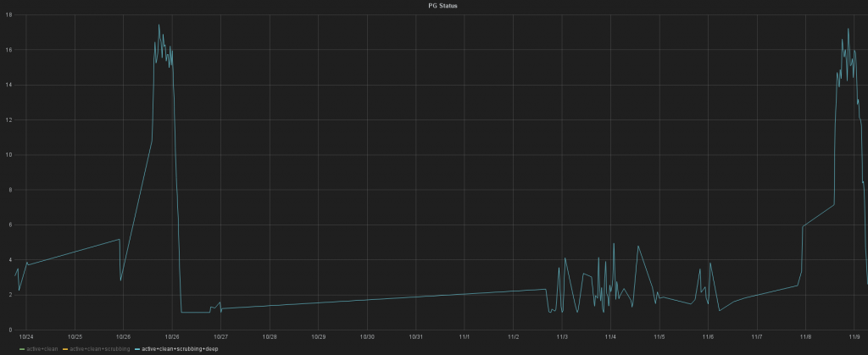Click the yellow active+clean+scrubbing color swatch
Image resolution: width=868 pixels, height=355 pixels.
pyautogui.click(x=65, y=348)
